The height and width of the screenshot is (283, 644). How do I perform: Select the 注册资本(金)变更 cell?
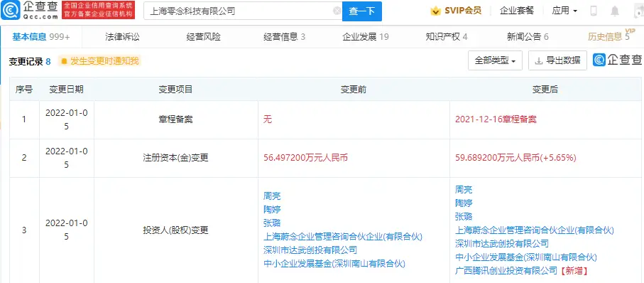[176, 158]
